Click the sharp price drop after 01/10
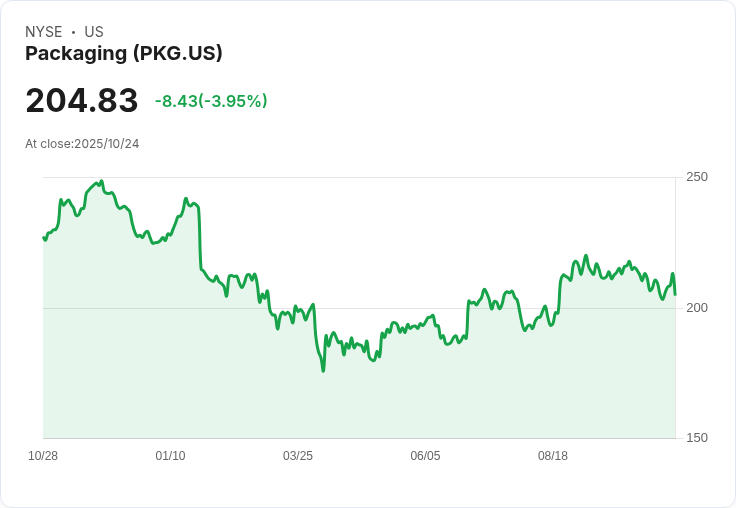This screenshot has width=736, height=508. pos(200,238)
